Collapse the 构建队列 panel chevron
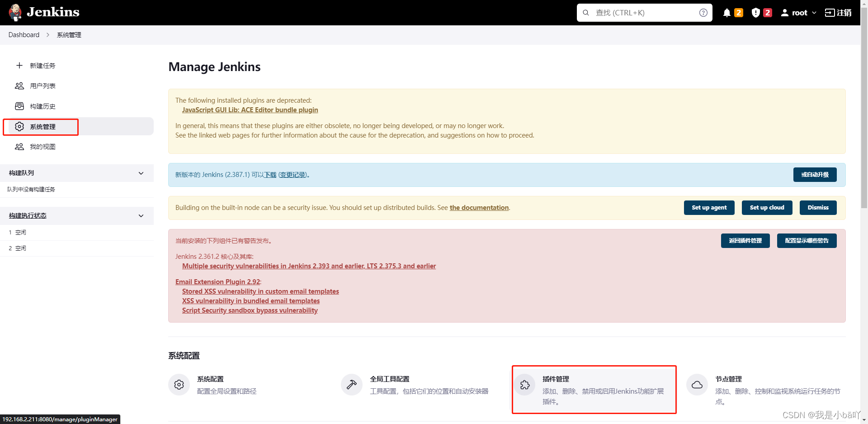This screenshot has width=868, height=424. [x=141, y=173]
